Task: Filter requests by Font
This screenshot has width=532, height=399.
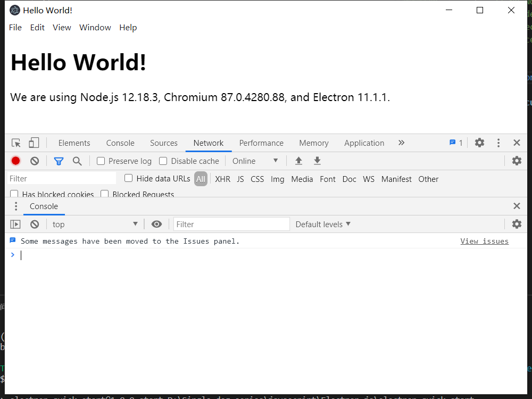Action: tap(327, 179)
